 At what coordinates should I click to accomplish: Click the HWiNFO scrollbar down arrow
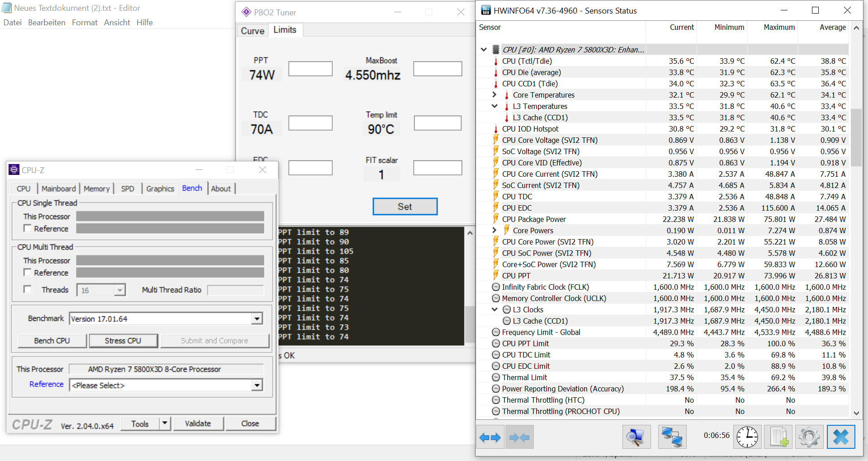[856, 413]
